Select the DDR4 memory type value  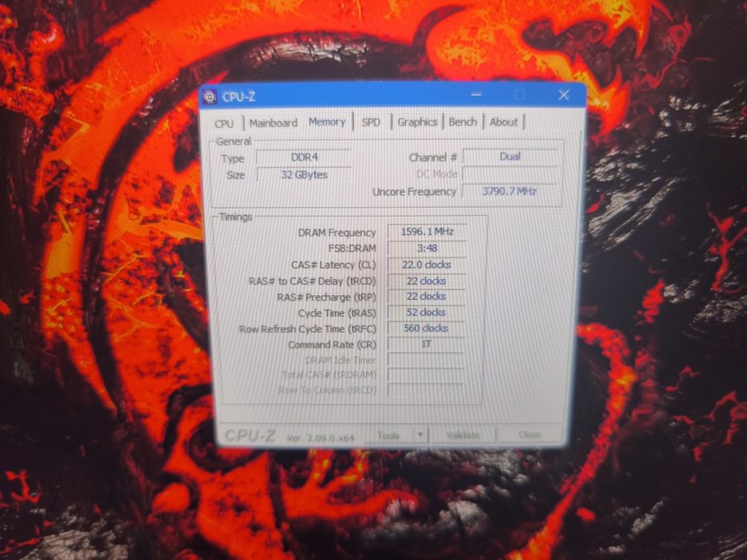pos(304,157)
